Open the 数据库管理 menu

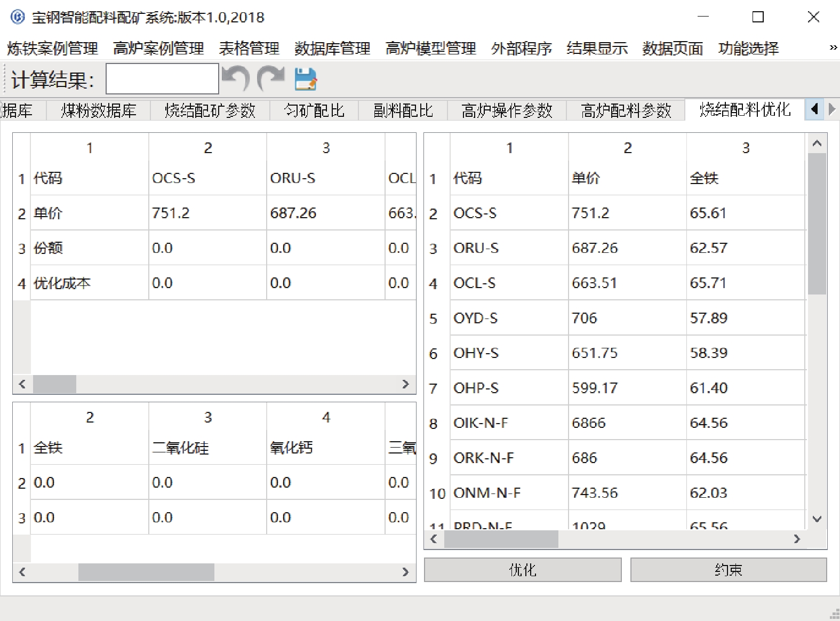pyautogui.click(x=332, y=49)
